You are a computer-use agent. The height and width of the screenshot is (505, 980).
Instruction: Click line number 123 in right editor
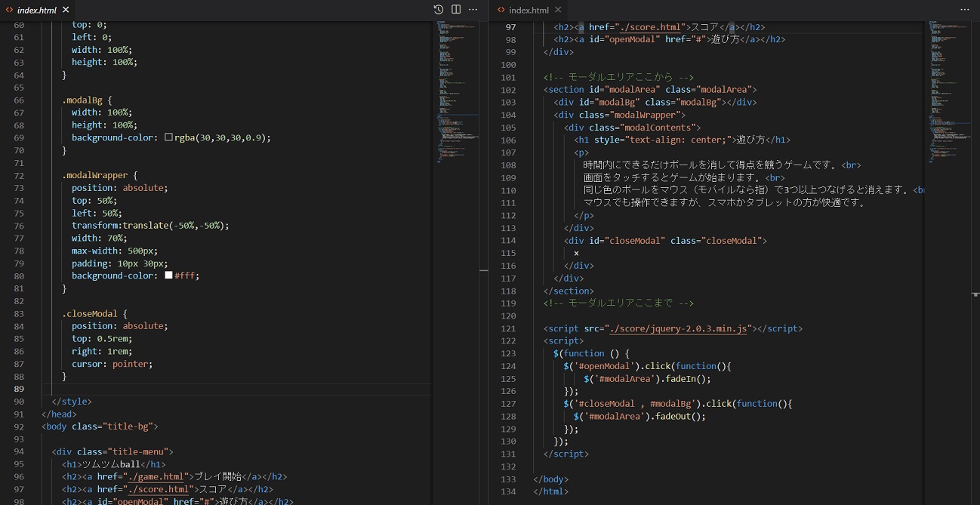pyautogui.click(x=509, y=353)
